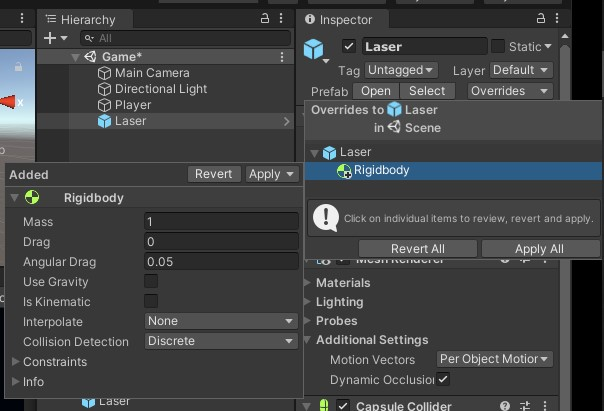Click the Mass value field
The image size is (604, 411).
click(x=221, y=221)
